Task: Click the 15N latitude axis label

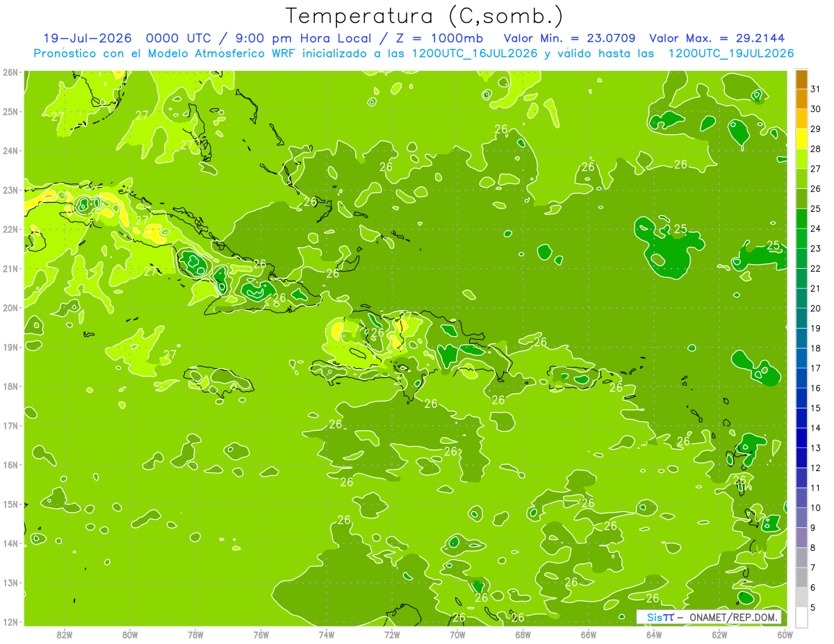Action: pyautogui.click(x=10, y=504)
